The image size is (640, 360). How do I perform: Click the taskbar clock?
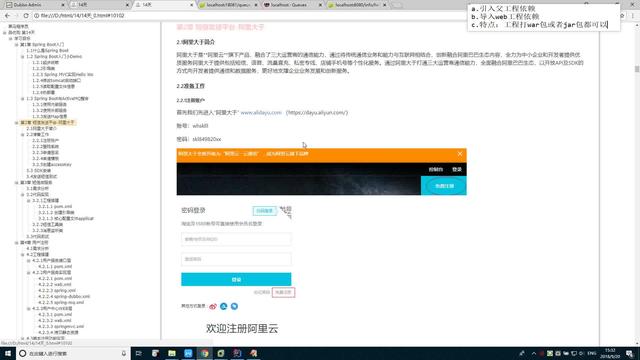[610, 353]
